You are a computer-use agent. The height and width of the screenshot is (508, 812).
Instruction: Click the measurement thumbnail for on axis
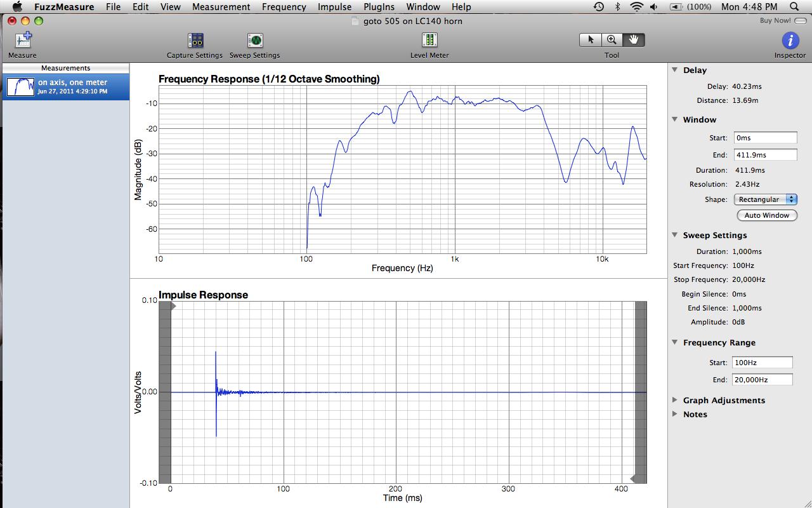click(x=20, y=87)
